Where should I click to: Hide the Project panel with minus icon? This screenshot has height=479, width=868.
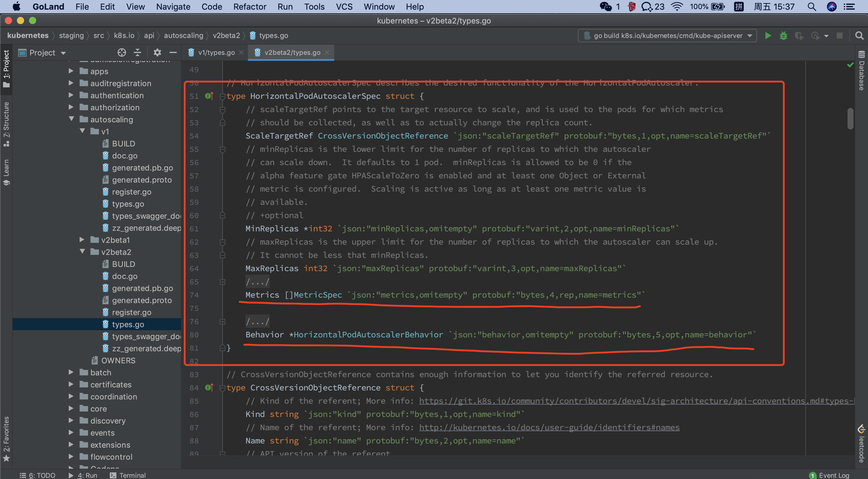click(x=173, y=52)
